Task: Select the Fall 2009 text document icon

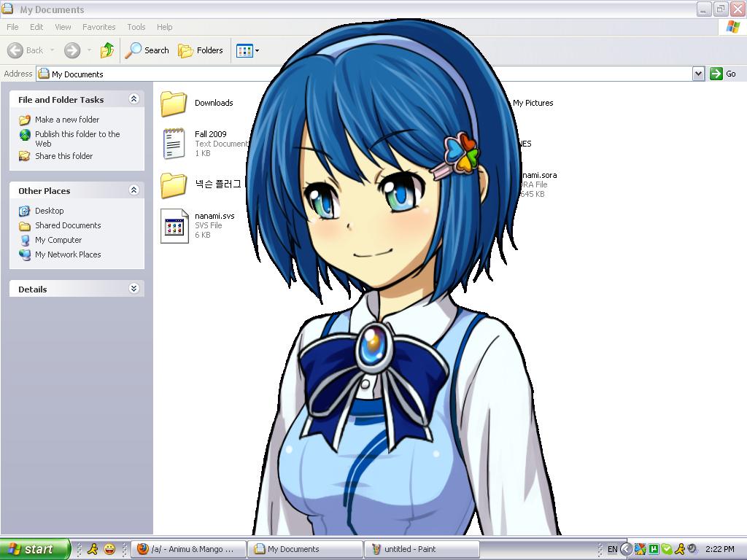Action: (x=174, y=144)
